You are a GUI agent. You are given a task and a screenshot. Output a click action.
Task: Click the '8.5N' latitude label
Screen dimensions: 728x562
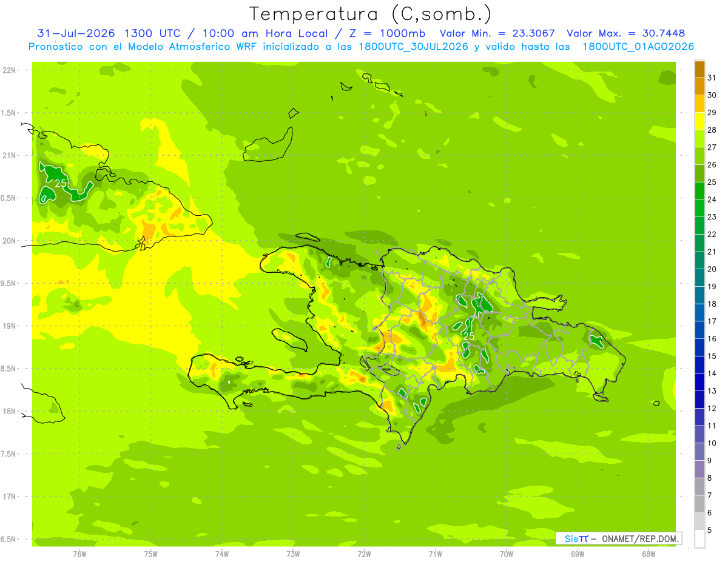click(9, 369)
